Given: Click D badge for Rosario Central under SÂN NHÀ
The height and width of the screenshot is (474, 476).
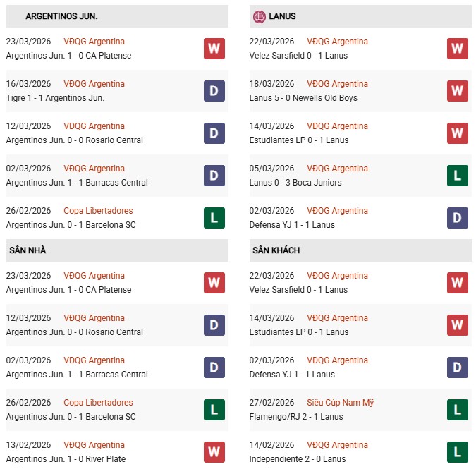Looking at the screenshot, I should click(214, 325).
